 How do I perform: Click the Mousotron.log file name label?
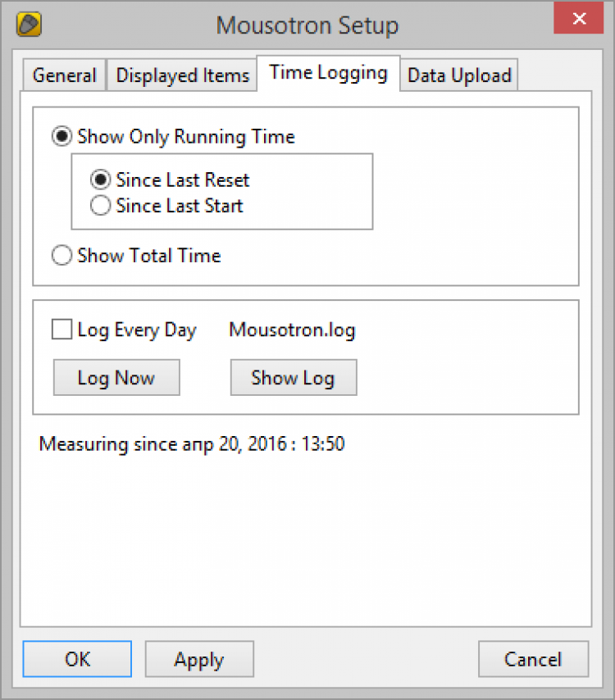[x=292, y=330]
